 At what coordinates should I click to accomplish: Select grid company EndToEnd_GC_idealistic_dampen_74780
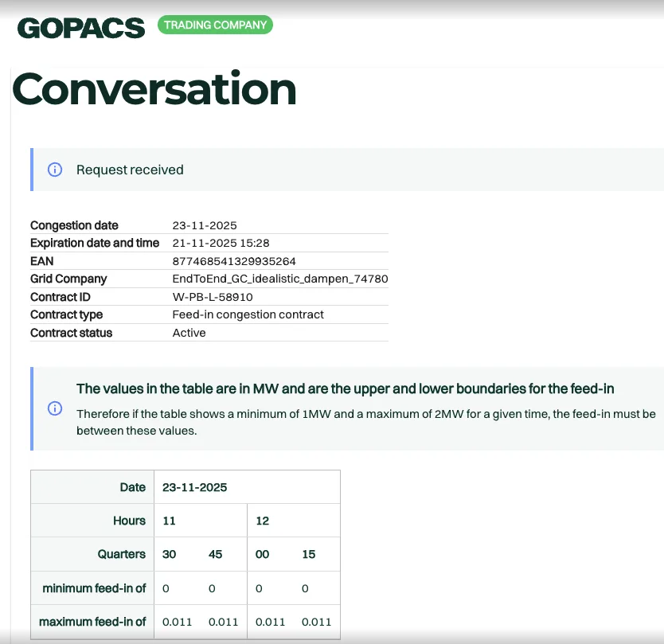[x=280, y=279]
